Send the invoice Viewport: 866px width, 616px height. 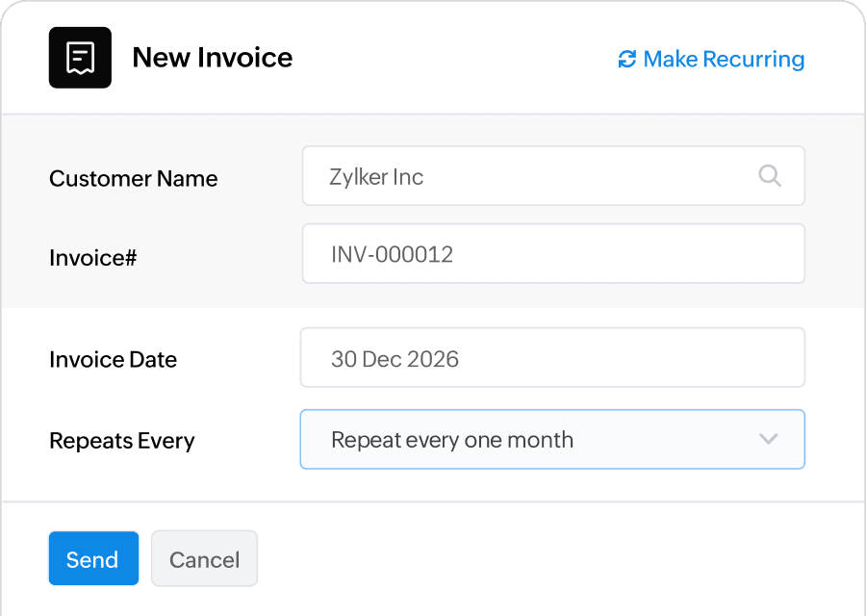(93, 558)
